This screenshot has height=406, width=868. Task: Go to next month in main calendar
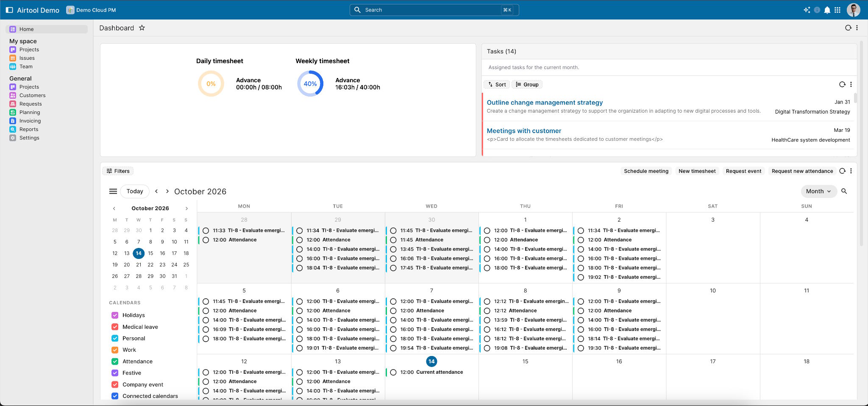tap(167, 191)
